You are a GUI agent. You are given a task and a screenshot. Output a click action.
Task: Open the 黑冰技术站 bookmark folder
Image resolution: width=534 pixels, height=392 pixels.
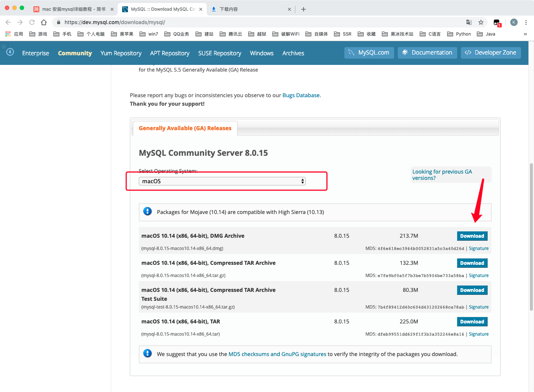click(x=397, y=34)
